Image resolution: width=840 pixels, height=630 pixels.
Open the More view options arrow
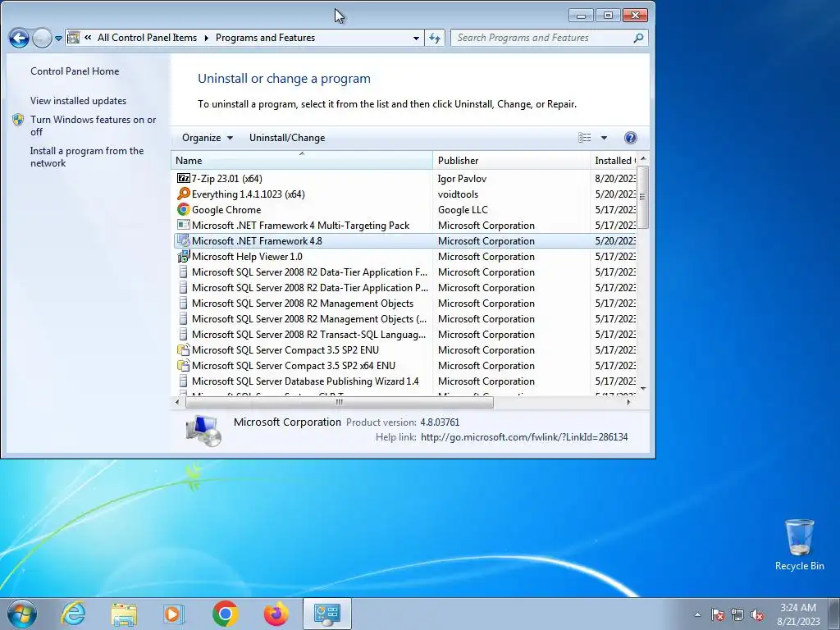click(604, 138)
